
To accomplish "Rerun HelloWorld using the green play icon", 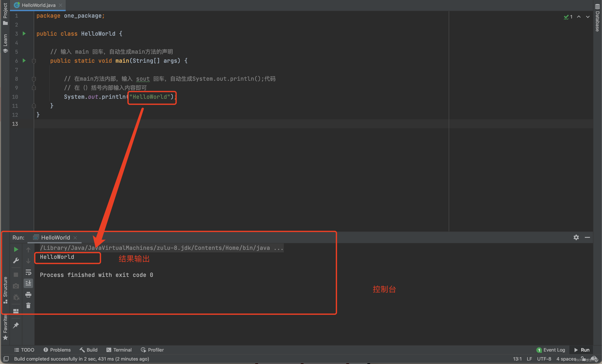I will point(16,249).
